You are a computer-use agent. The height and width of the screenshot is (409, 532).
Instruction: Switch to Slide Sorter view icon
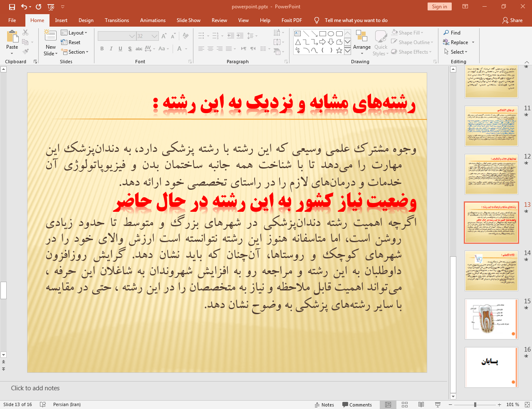click(405, 404)
